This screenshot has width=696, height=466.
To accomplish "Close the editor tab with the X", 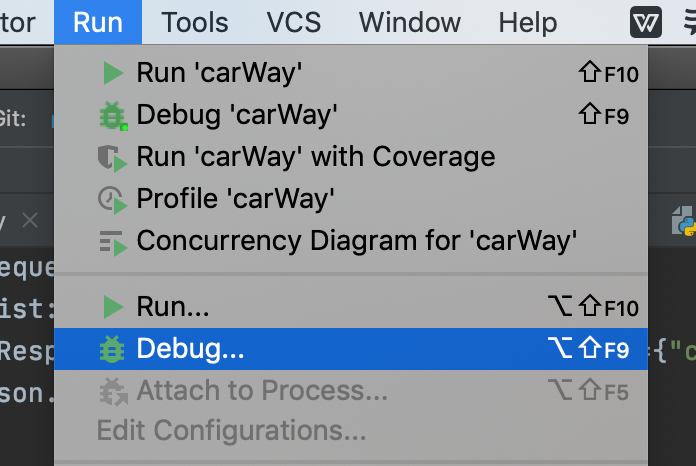I will coord(30,220).
